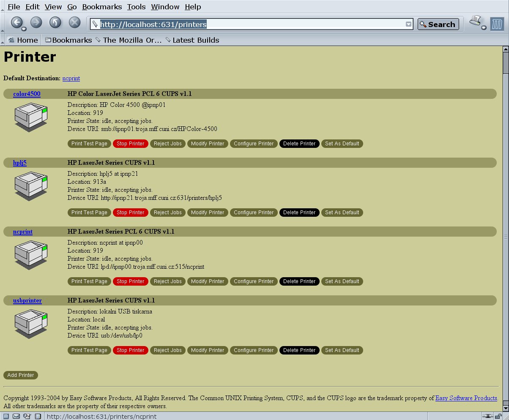This screenshot has height=420, width=509.
Task: Click the Navigator icon in status bar
Action: point(6,416)
